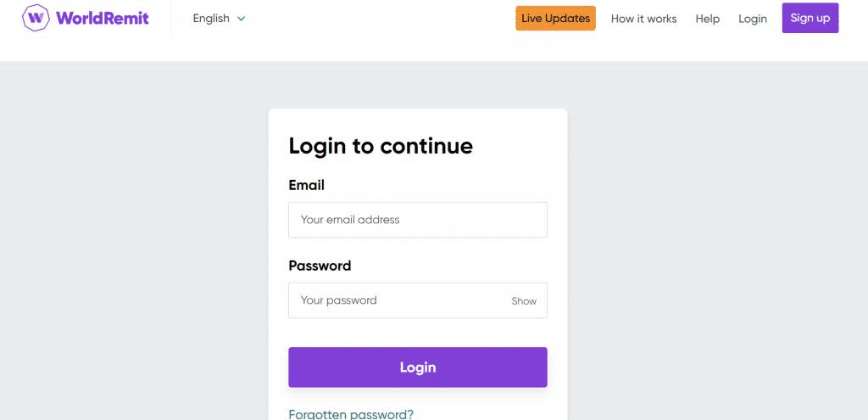Click the purple Sign up button

[x=810, y=19]
